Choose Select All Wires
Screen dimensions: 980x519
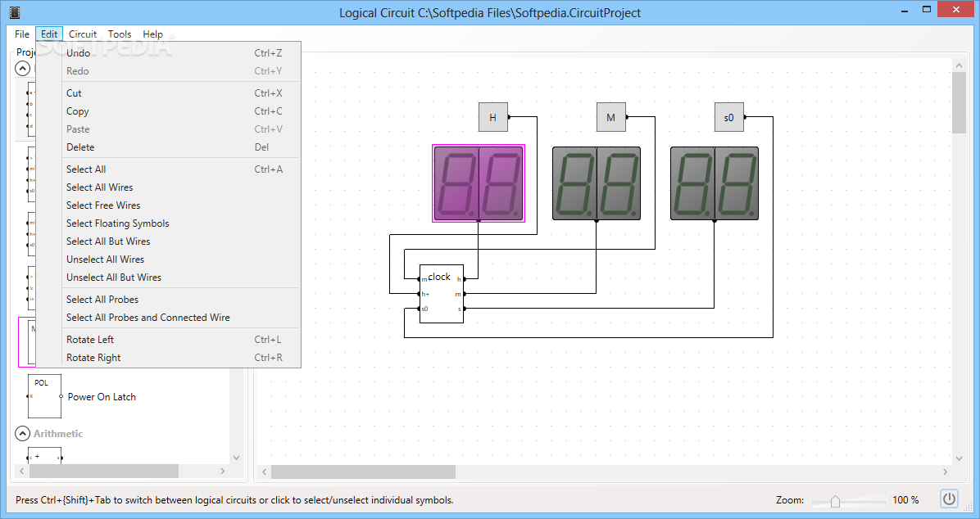pyautogui.click(x=169, y=187)
